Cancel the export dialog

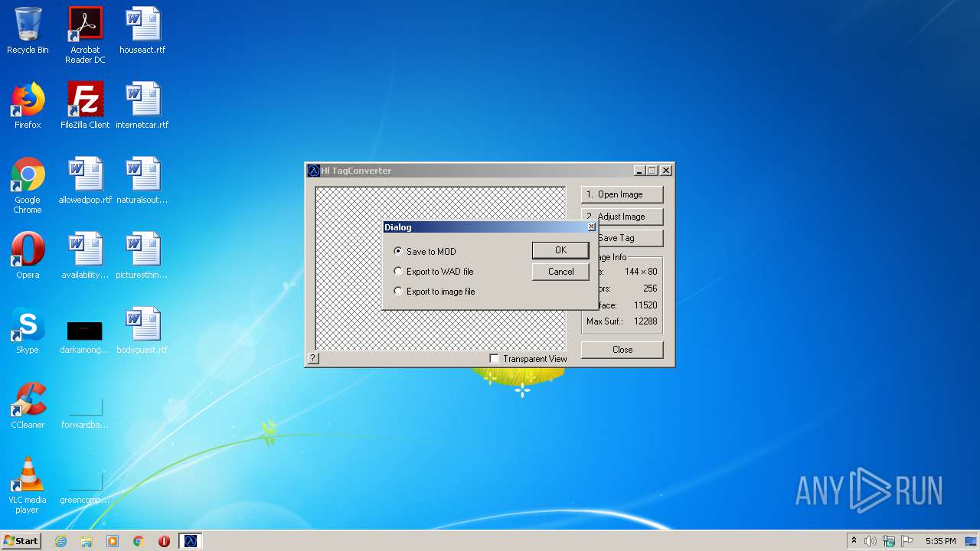coord(560,272)
